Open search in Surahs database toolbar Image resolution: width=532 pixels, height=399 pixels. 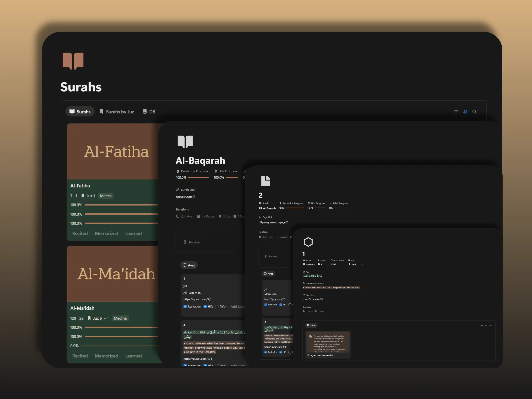click(474, 112)
